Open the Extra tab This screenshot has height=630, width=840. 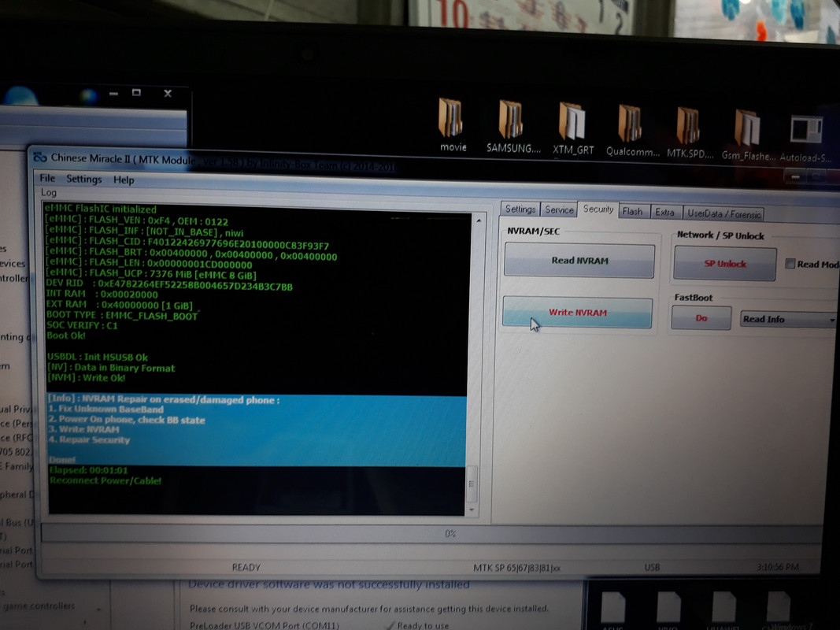pos(664,213)
